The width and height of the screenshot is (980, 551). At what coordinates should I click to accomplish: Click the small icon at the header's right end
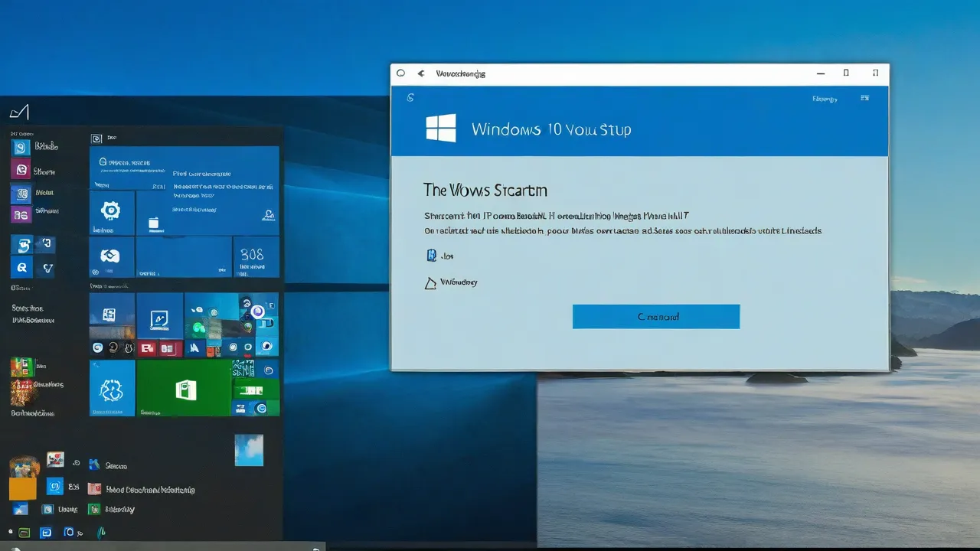pos(864,98)
